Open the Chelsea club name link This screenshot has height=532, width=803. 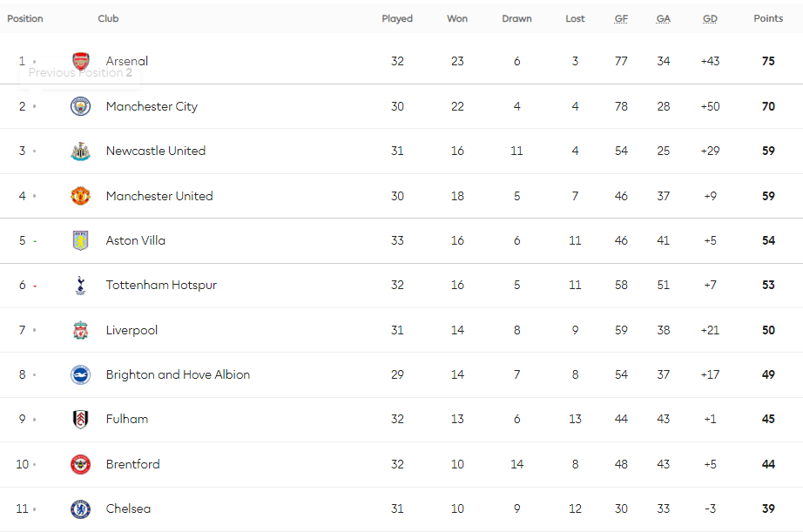[x=128, y=509]
